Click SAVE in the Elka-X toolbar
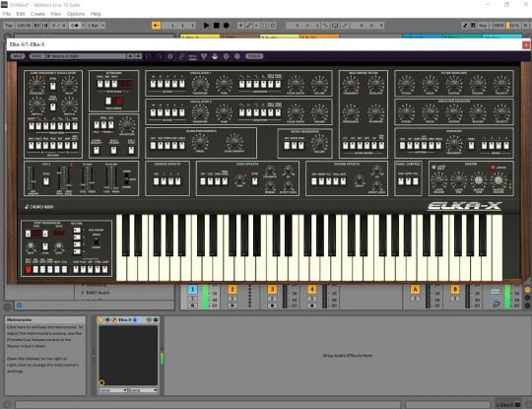This screenshot has height=409, width=532. coord(36,56)
